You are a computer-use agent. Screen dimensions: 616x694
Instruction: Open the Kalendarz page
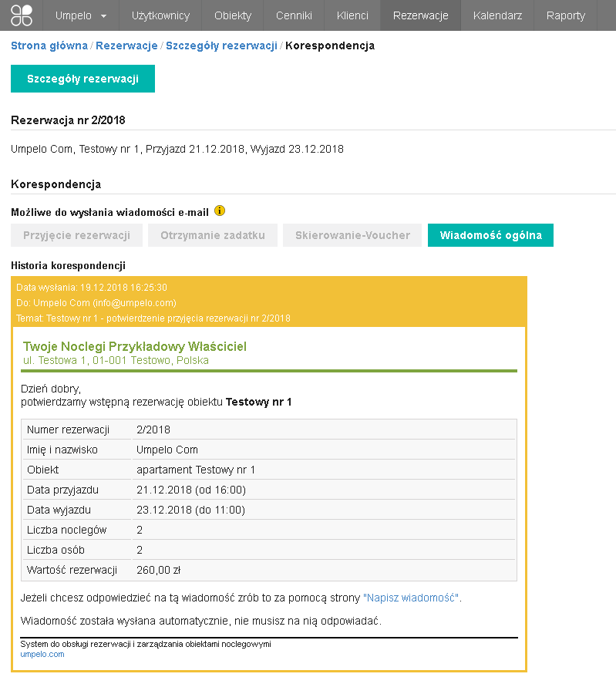497,15
